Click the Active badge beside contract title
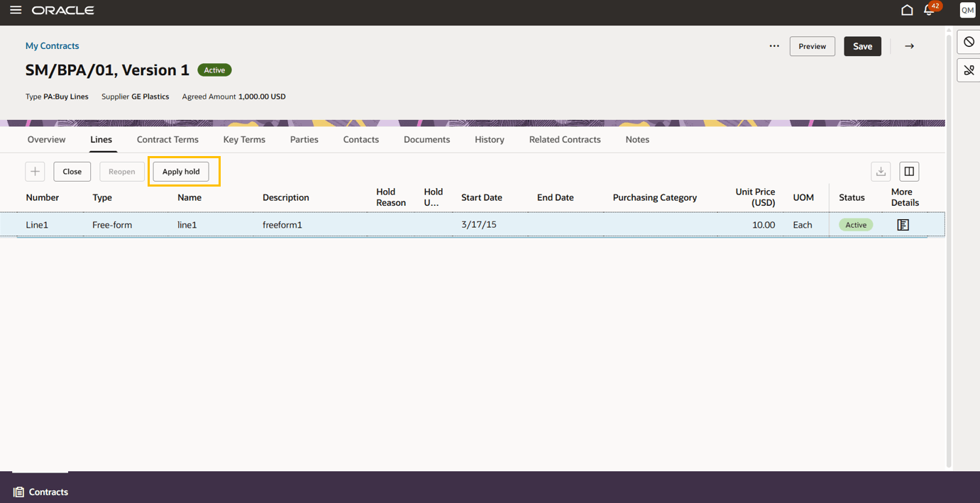Viewport: 980px width, 503px height. 214,70
